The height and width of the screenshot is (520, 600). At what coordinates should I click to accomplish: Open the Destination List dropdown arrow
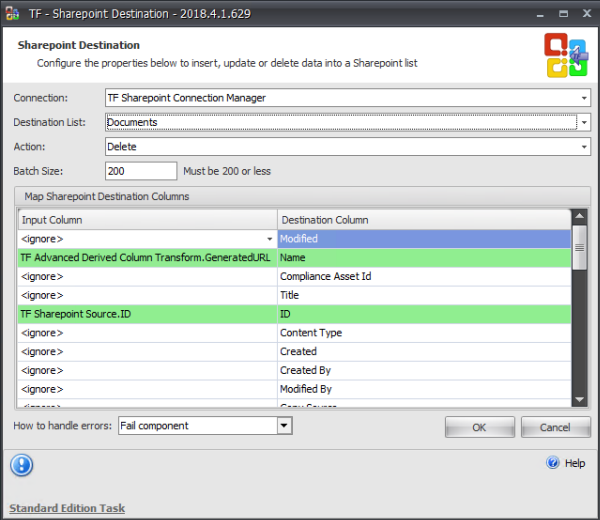pyautogui.click(x=584, y=122)
